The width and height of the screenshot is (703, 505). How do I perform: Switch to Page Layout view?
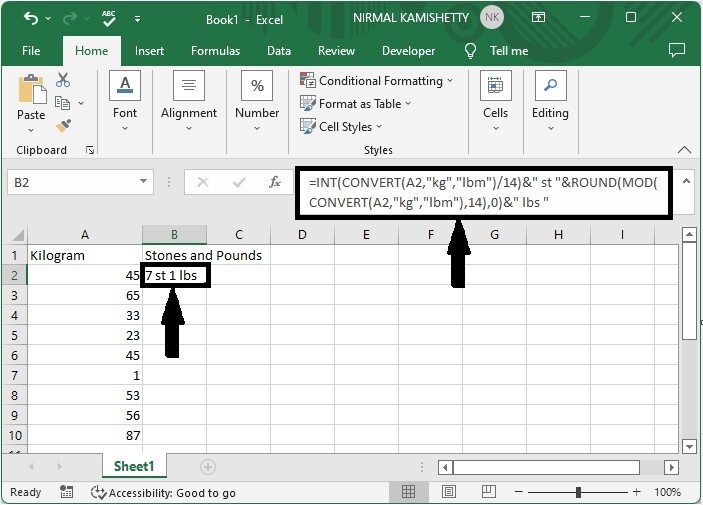(449, 492)
